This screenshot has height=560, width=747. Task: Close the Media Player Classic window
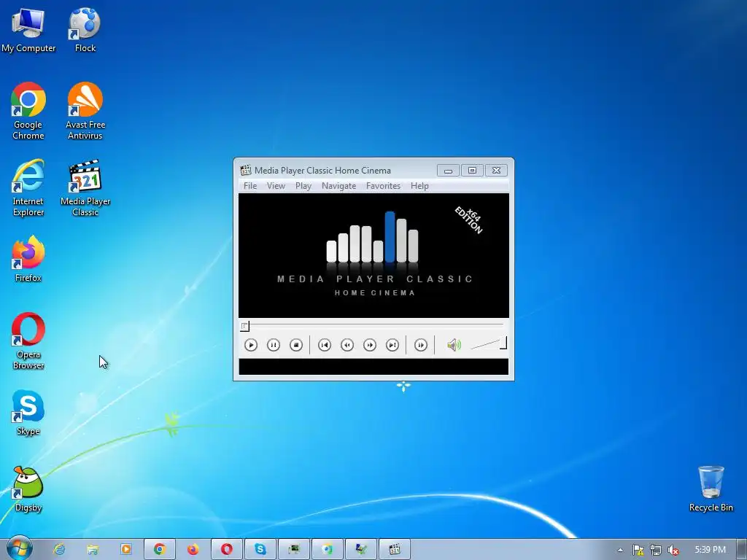point(496,171)
